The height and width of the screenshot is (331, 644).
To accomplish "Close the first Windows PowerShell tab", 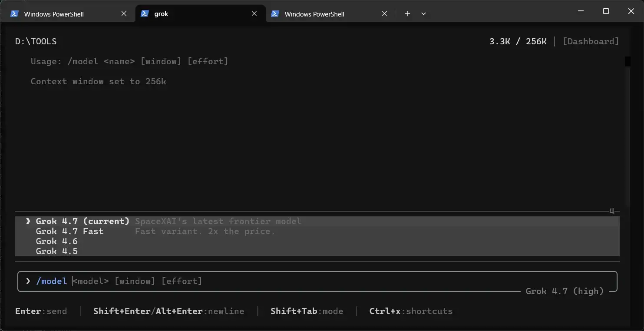I will tap(124, 14).
